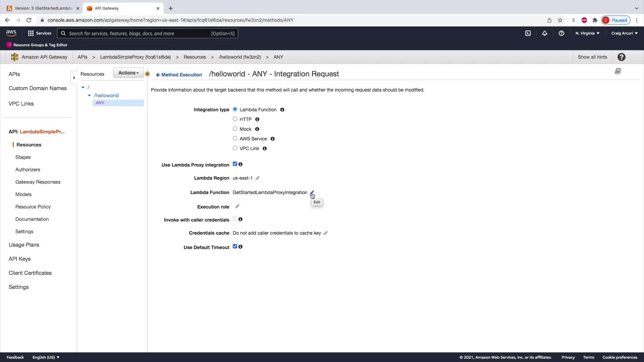This screenshot has height=362, width=644.
Task: Open the Craig Arcuri account menu
Action: 624,33
